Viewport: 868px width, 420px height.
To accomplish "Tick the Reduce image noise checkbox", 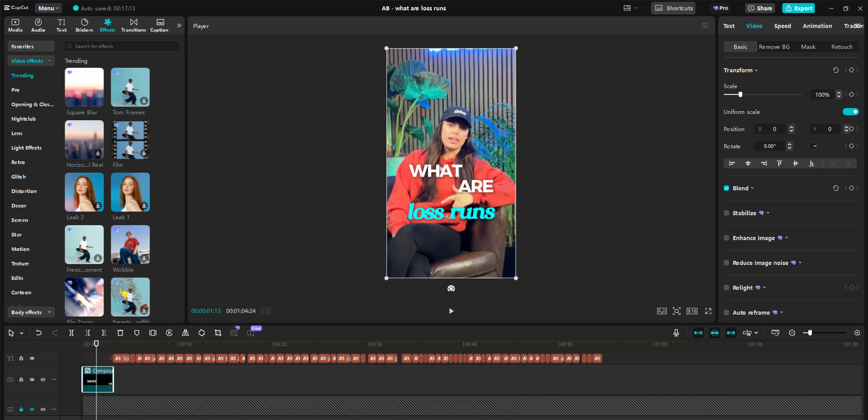I will (726, 263).
